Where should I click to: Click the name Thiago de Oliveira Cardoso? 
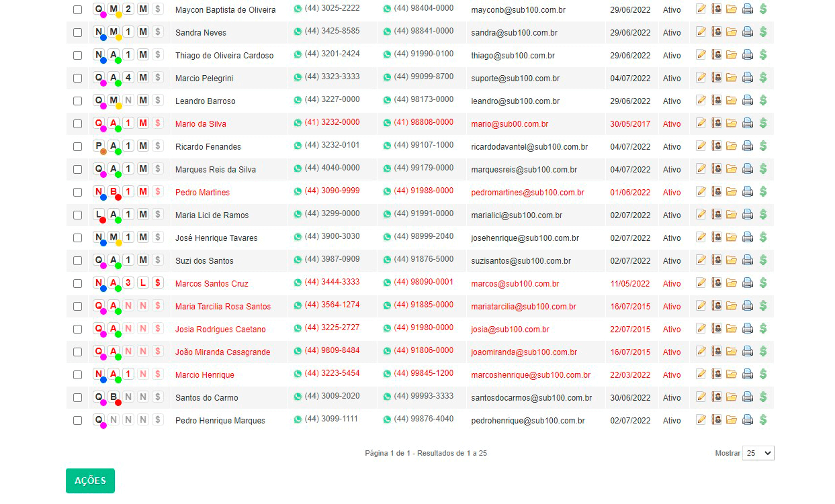[x=224, y=56]
